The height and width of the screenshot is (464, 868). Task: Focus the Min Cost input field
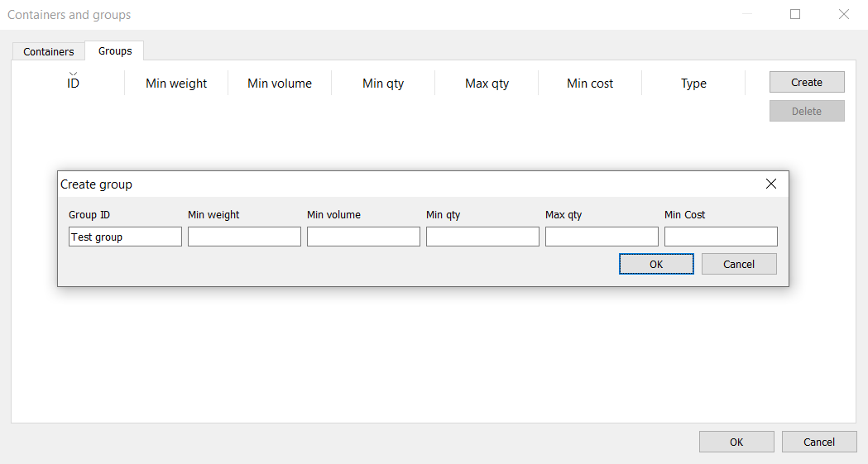(x=721, y=237)
